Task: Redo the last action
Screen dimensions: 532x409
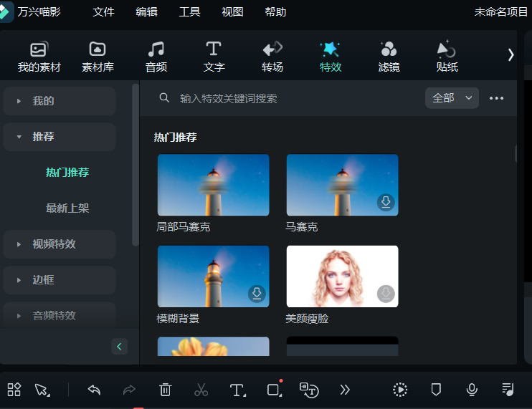Action: click(x=129, y=390)
